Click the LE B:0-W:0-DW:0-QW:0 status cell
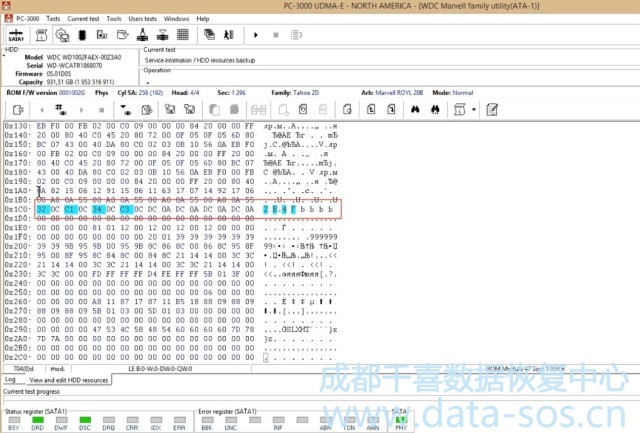 (x=160, y=369)
